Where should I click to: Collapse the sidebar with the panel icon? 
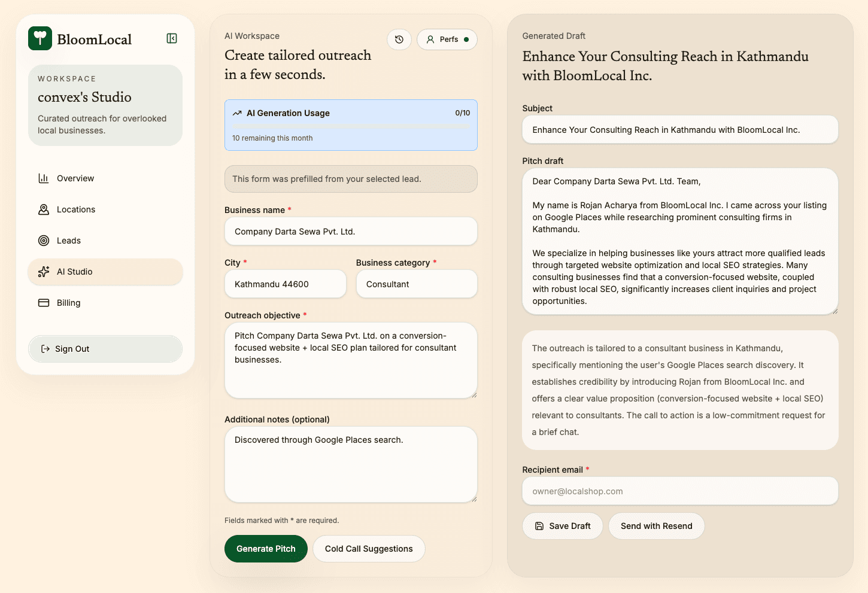point(172,38)
